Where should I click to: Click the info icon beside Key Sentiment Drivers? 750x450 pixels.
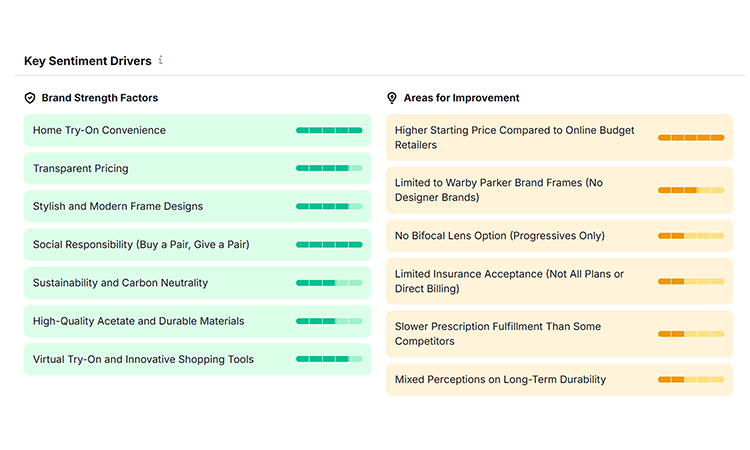[161, 60]
